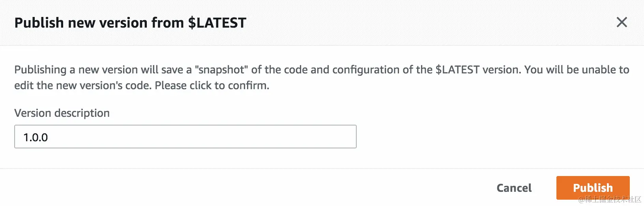644x206 pixels.
Task: Click "edit the new version's code" text
Action: click(82, 86)
